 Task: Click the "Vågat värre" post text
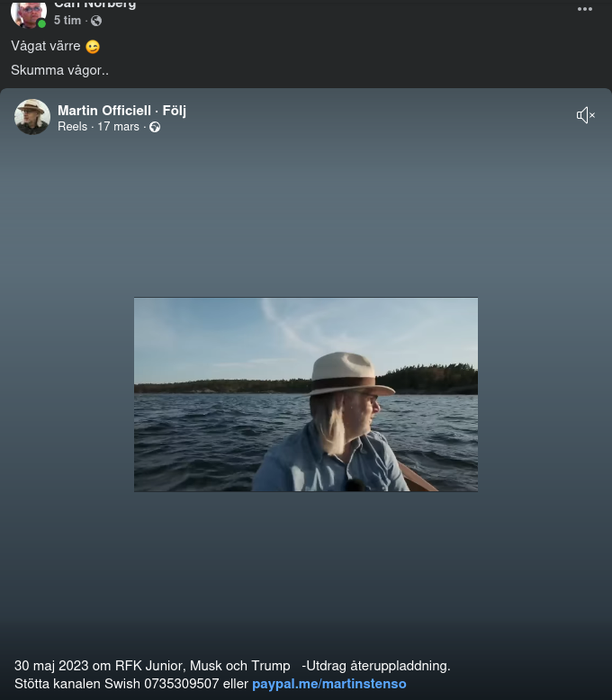46,46
